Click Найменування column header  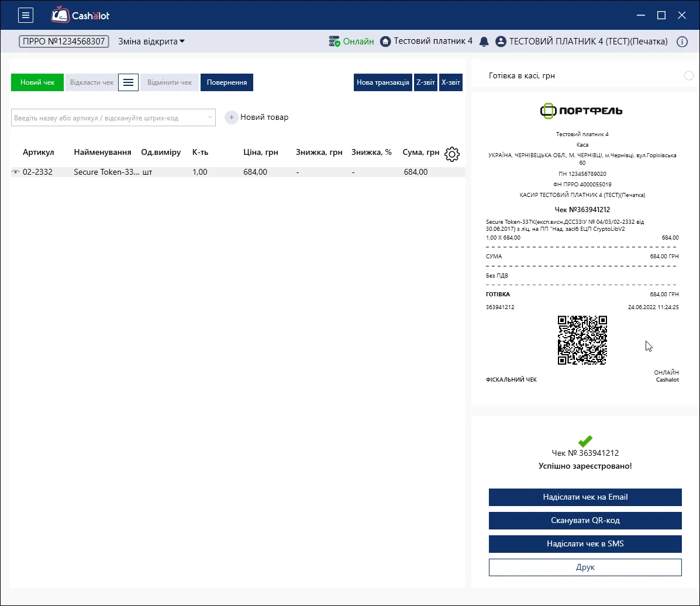103,152
